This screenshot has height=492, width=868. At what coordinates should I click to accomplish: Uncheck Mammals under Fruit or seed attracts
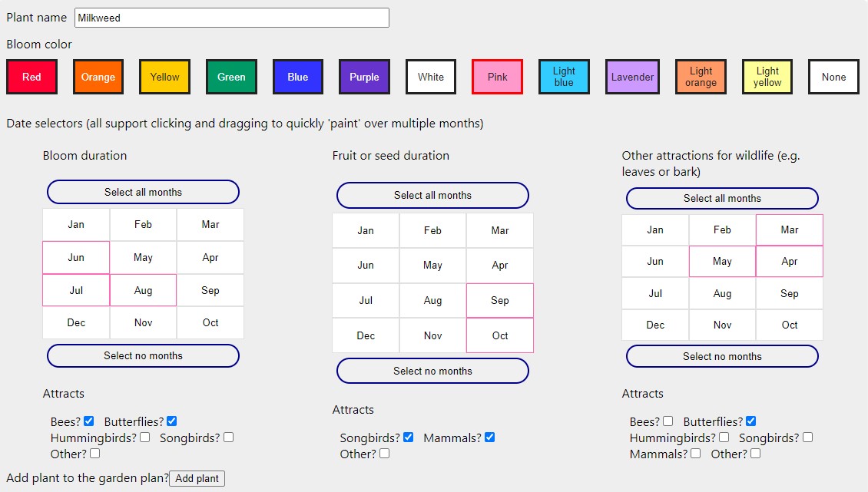coord(489,438)
